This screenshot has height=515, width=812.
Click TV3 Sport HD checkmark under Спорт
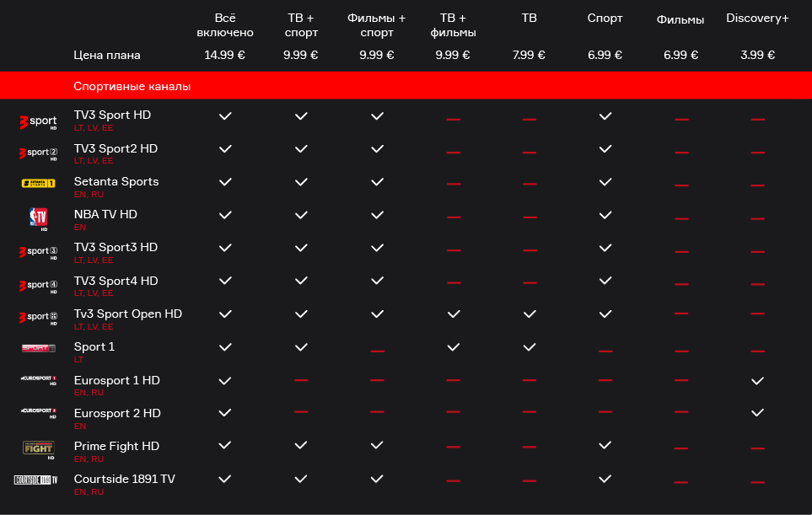[605, 116]
